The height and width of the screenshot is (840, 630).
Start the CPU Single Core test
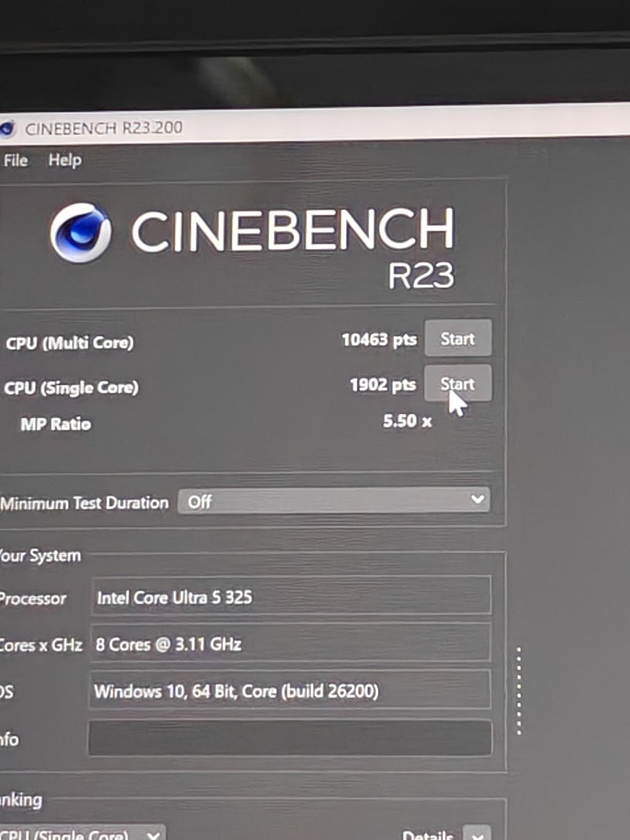pyautogui.click(x=458, y=383)
